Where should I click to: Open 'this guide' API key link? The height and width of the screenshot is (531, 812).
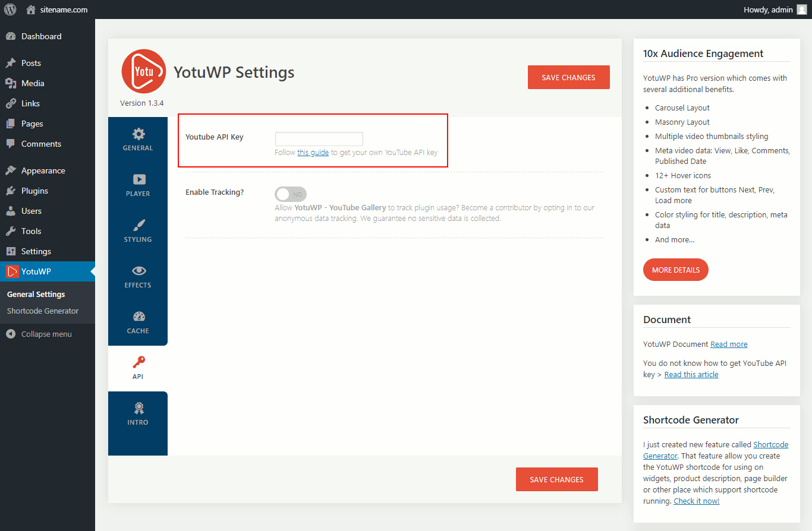[x=313, y=153]
